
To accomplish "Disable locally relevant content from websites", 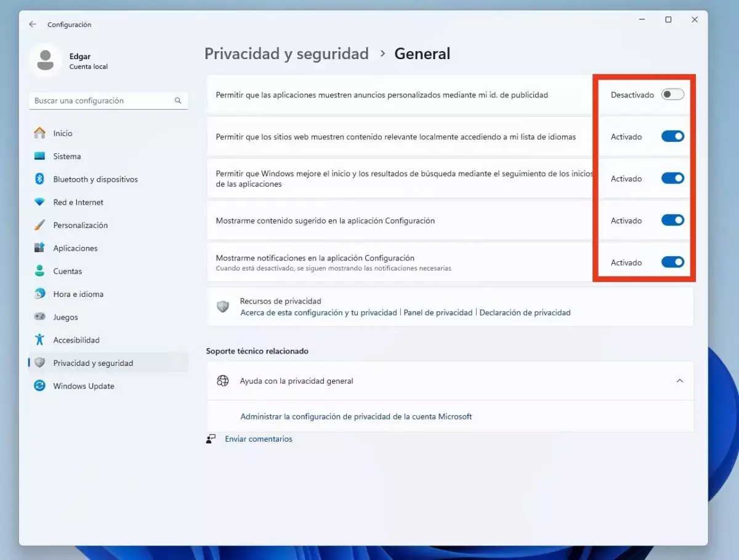I will click(672, 136).
